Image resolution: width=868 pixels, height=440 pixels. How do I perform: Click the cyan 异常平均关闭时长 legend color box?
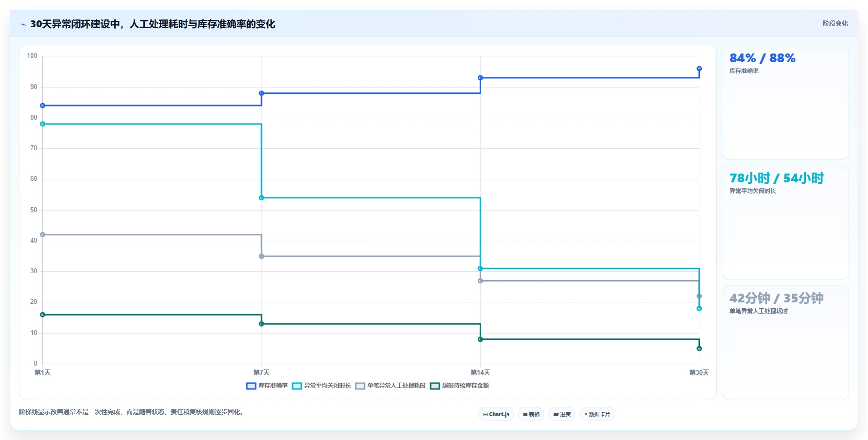pos(297,386)
